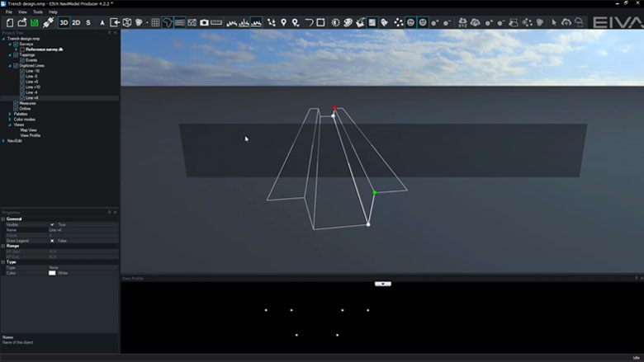Image resolution: width=644 pixels, height=362 pixels.
Task: Click the camera screenshot icon
Action: [x=204, y=22]
